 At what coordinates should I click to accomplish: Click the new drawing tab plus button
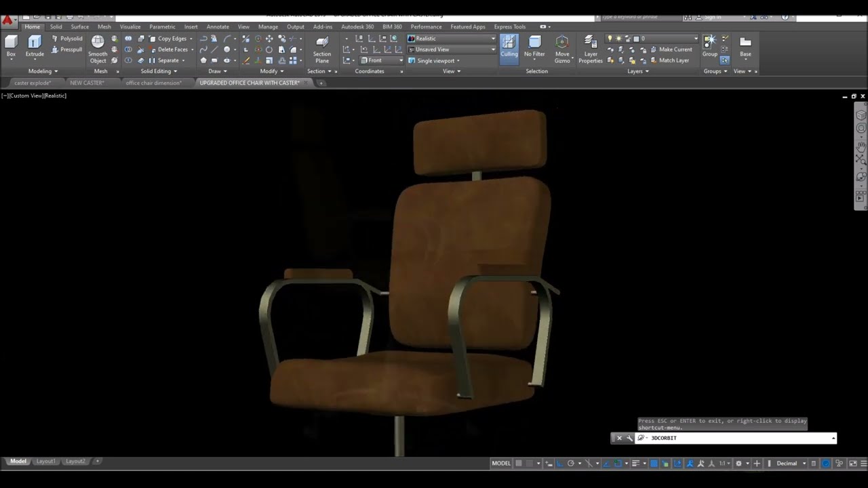[x=321, y=83]
